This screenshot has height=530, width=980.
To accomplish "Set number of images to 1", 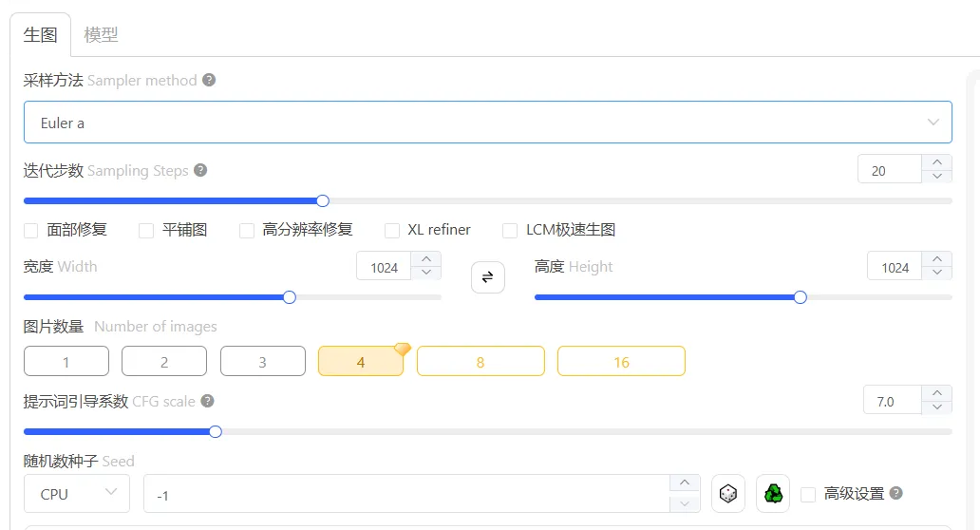I will (x=66, y=362).
